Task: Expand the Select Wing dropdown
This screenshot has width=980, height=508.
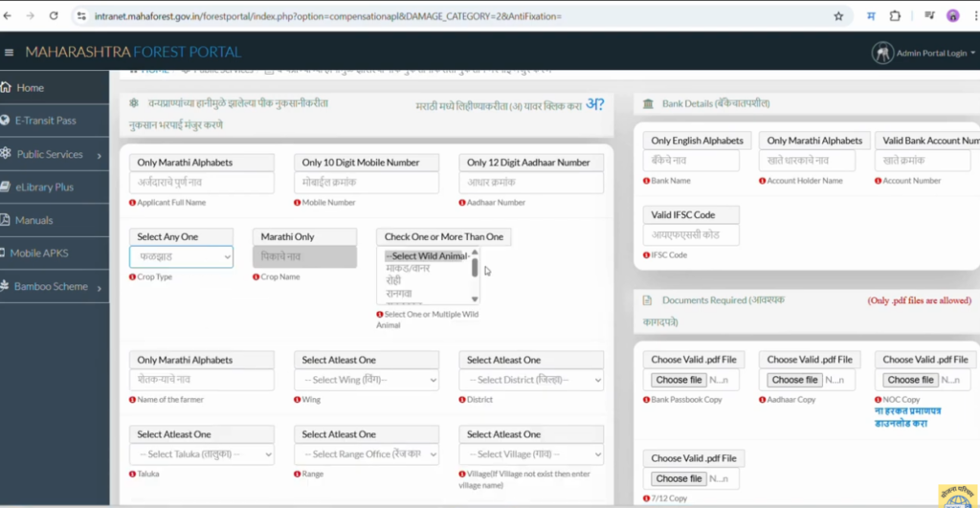Action: (367, 380)
